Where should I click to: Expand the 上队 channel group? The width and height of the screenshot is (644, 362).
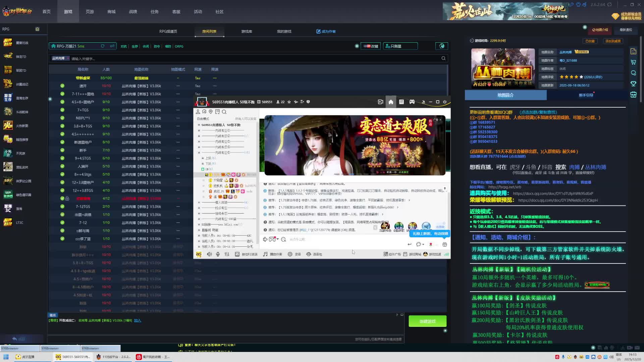click(203, 158)
